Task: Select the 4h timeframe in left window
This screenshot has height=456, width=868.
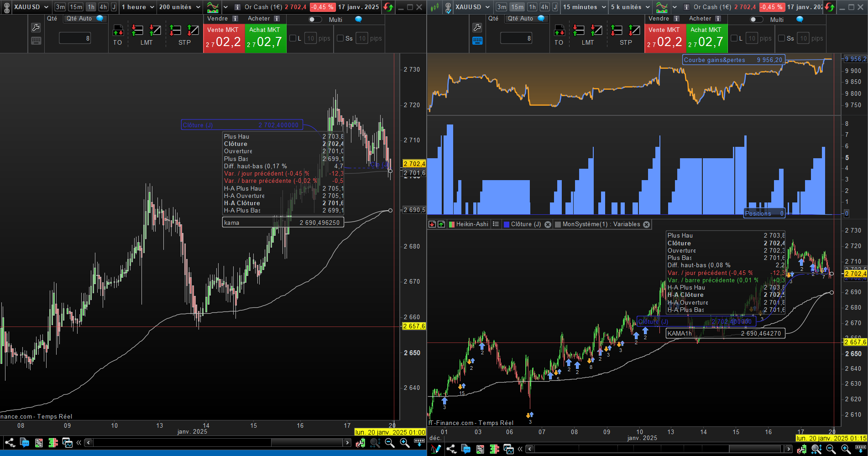Action: click(103, 7)
